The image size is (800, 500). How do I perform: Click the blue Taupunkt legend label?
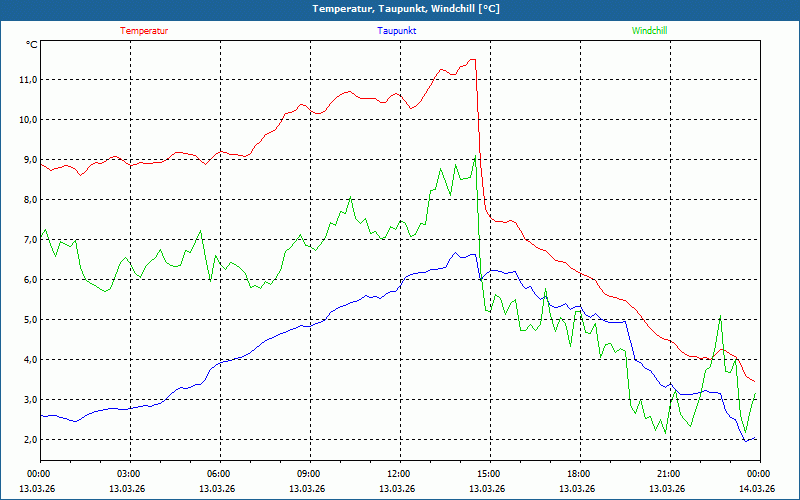tap(396, 31)
